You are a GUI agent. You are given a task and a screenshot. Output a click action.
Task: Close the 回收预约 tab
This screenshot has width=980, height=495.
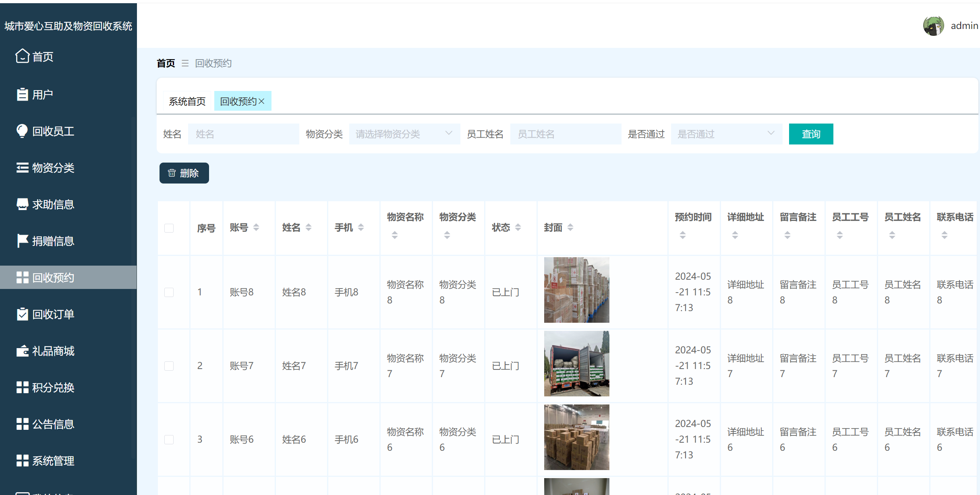coord(263,101)
